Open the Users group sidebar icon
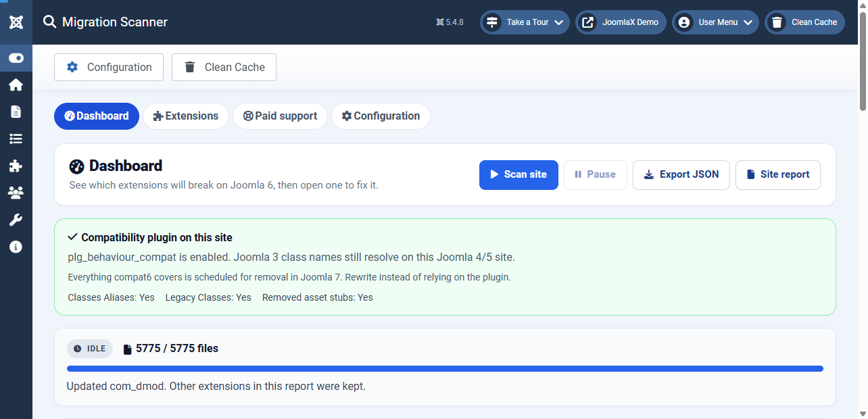 16,193
